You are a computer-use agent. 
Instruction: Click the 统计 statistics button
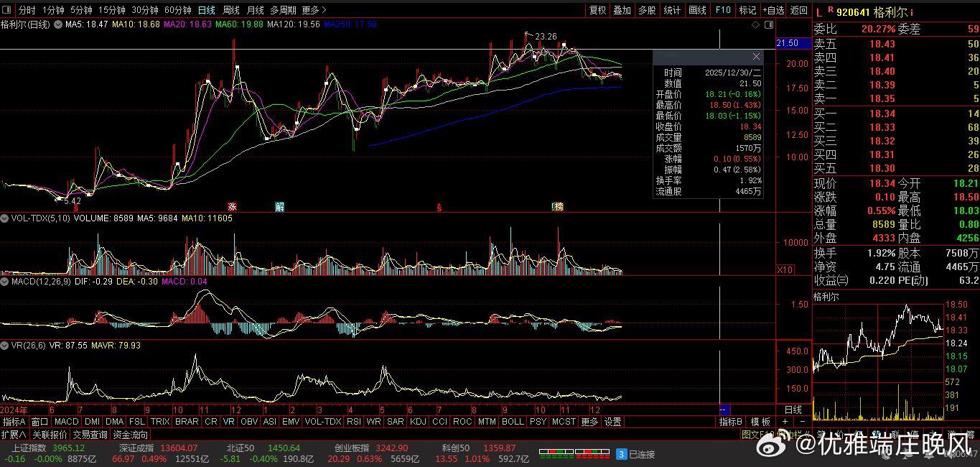(673, 10)
